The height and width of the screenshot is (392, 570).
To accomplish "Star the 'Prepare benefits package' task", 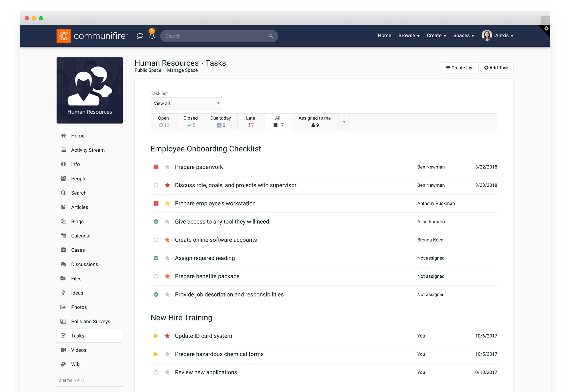I will tap(167, 276).
